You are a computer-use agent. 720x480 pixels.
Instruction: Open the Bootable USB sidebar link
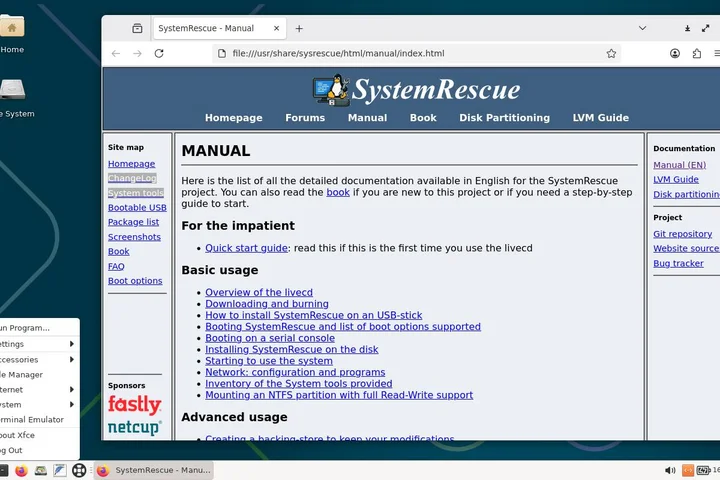[x=137, y=208]
